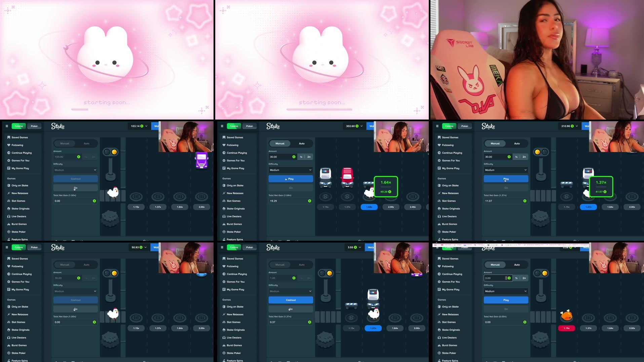
Task: Click bright Cashout button in 3.55 panel
Action: [291, 300]
